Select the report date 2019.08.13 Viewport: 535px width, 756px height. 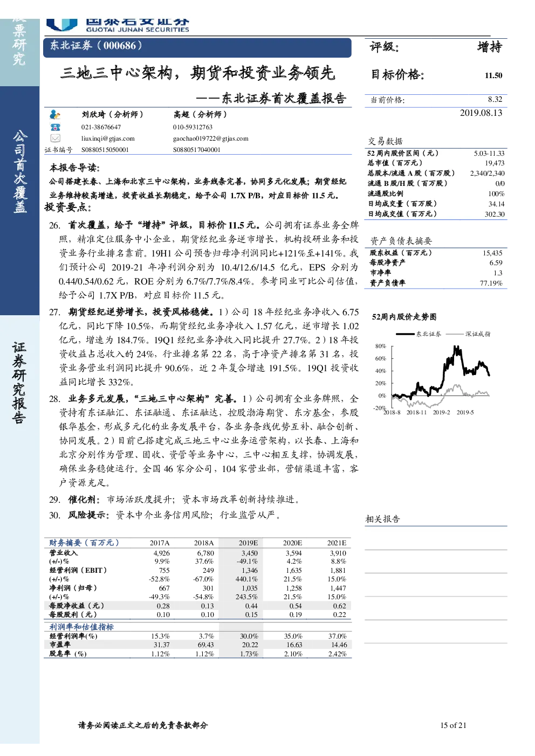click(x=481, y=113)
